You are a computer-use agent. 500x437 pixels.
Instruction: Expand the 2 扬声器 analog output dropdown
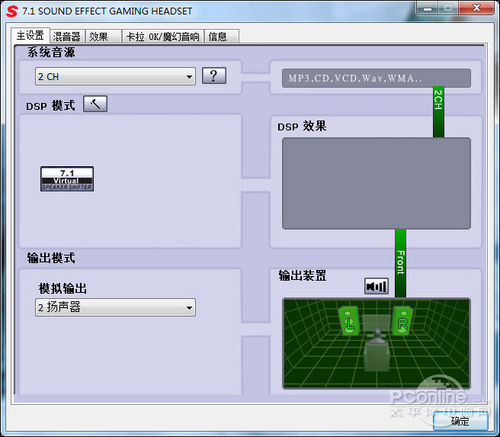tap(115, 307)
